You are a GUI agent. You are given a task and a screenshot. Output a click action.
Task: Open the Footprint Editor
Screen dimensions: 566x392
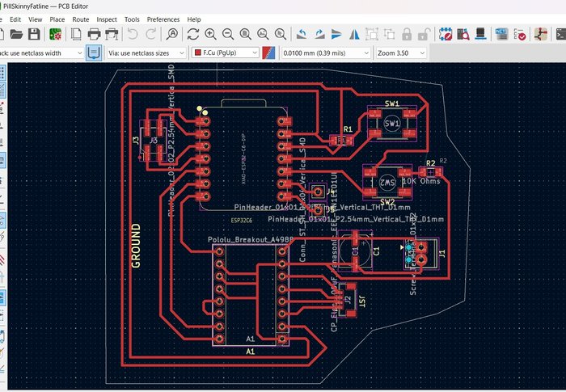446,34
